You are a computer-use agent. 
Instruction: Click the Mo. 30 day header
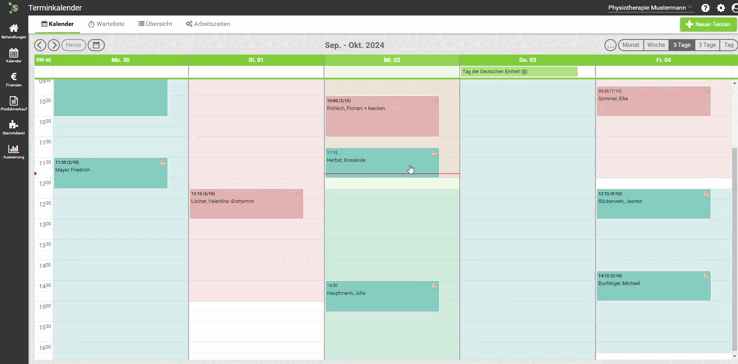coord(120,60)
